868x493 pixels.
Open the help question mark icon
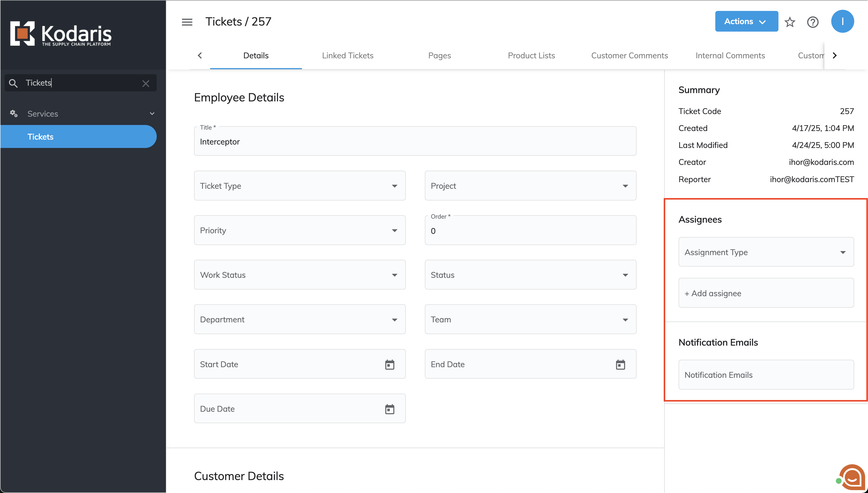click(x=813, y=22)
